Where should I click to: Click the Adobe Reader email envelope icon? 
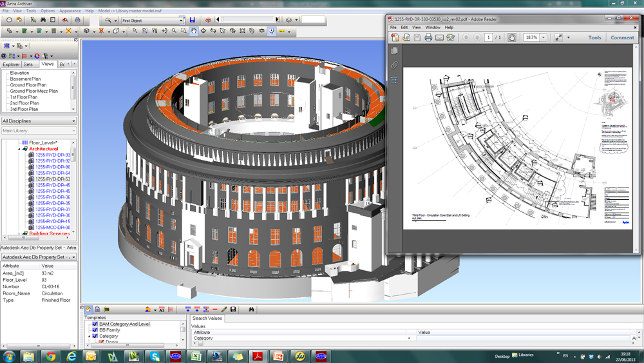[x=439, y=37]
